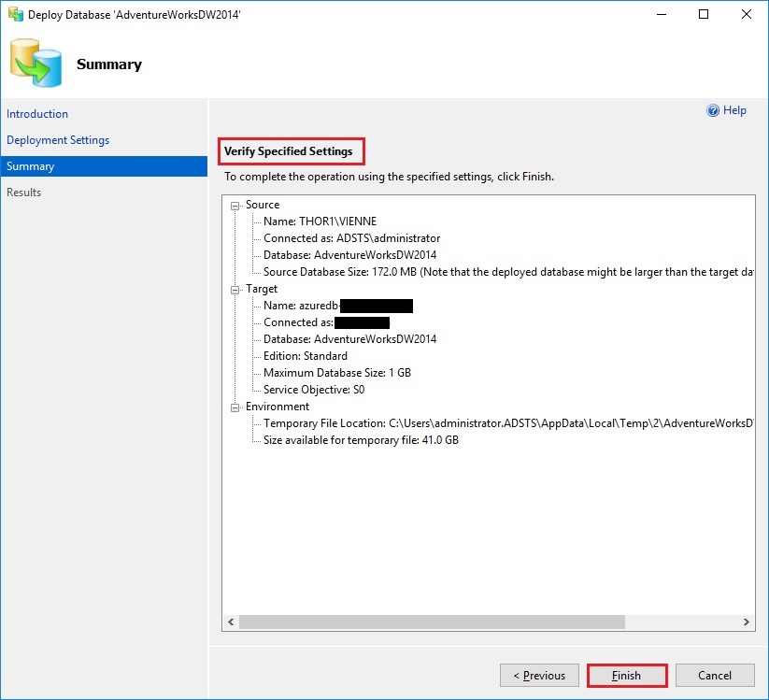This screenshot has width=769, height=700.
Task: Click the horizontal scrollbar right arrow
Action: 746,622
